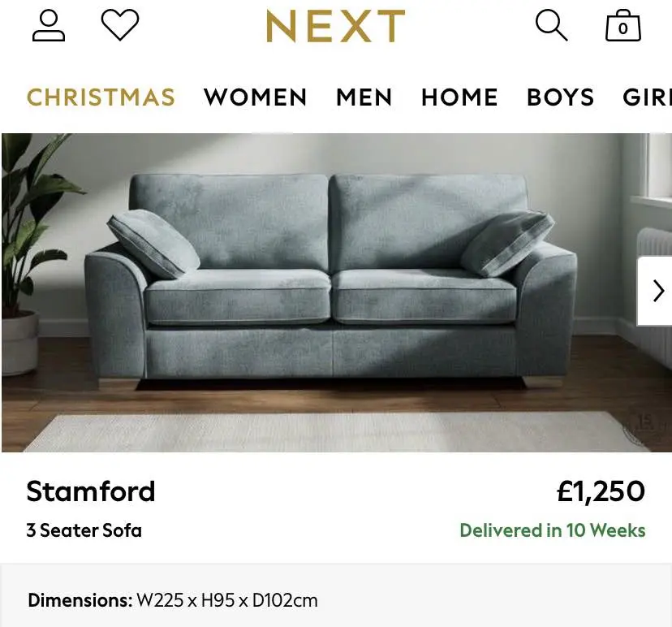672x627 pixels.
Task: Open the favourites heart icon
Action: point(120,25)
